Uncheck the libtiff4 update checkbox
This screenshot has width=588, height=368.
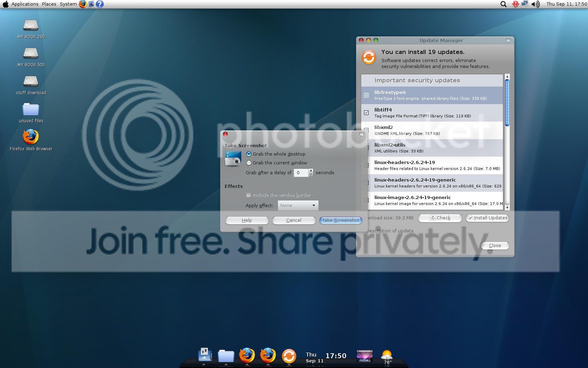click(x=366, y=113)
